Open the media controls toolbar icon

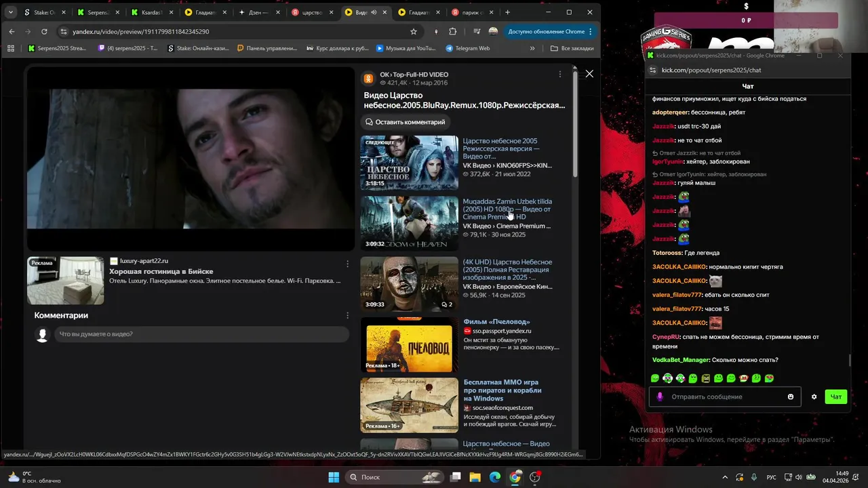[477, 31]
